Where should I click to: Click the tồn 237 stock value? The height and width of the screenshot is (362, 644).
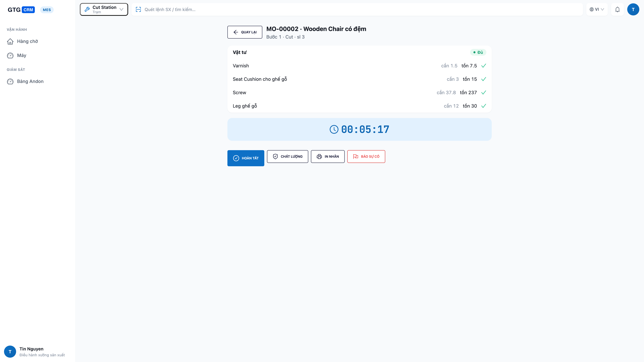[x=468, y=93]
